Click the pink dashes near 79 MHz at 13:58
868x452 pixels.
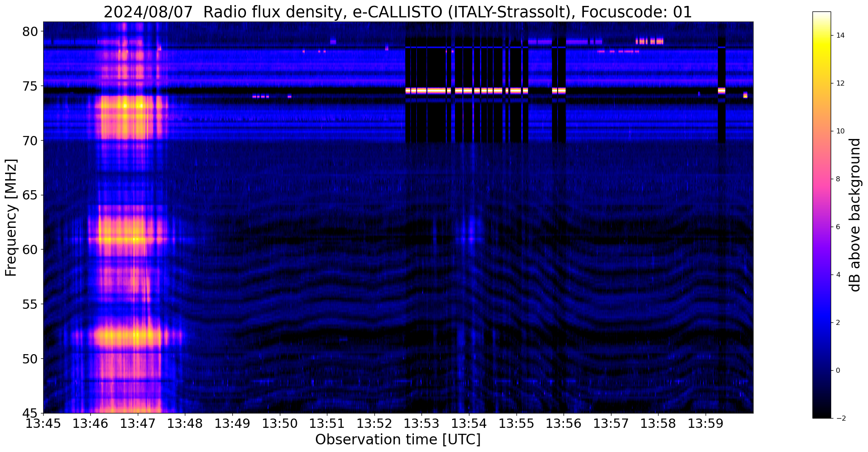pyautogui.click(x=650, y=41)
